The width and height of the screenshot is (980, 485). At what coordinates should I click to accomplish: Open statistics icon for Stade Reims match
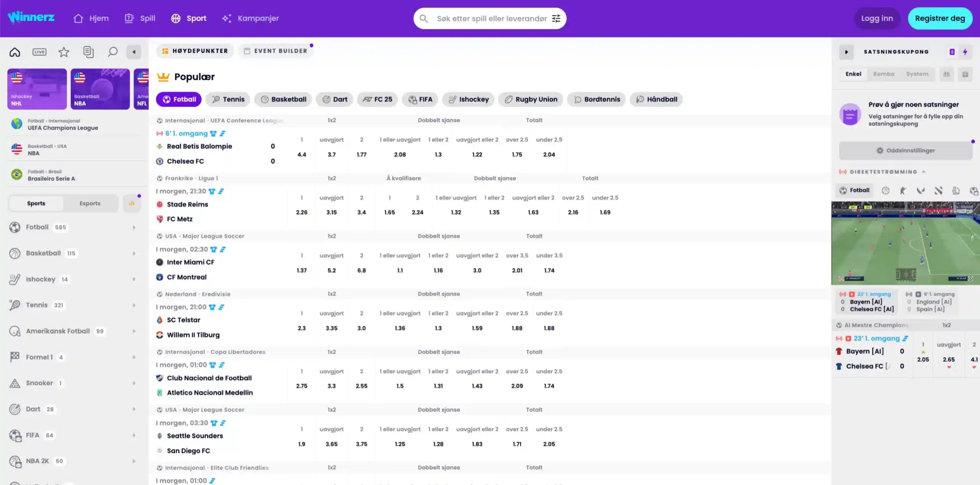221,191
